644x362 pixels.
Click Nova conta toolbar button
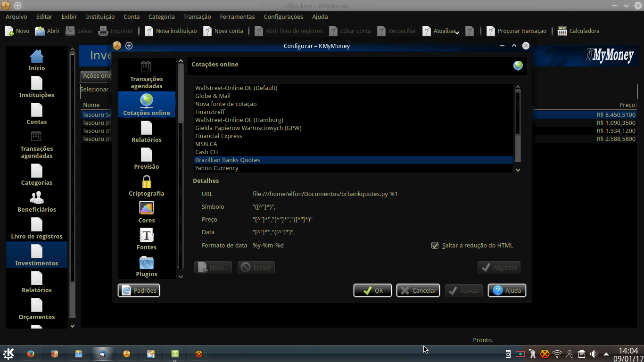point(223,31)
